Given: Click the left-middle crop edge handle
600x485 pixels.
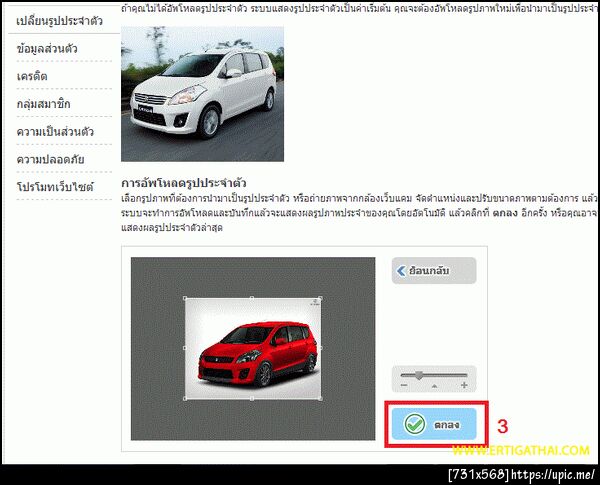Looking at the screenshot, I should click(x=185, y=348).
